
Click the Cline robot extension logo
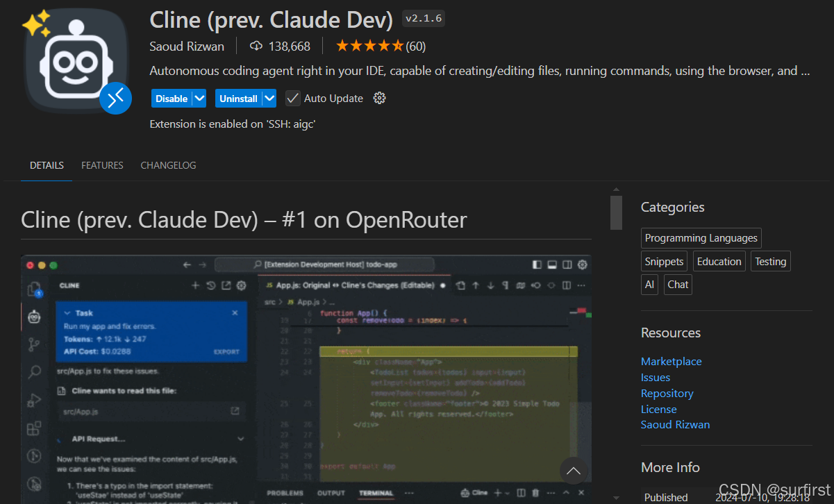click(x=76, y=60)
